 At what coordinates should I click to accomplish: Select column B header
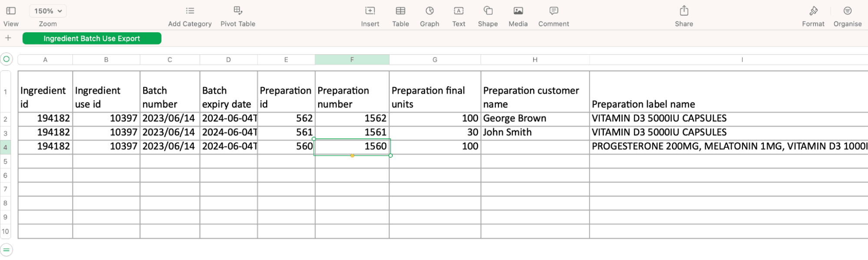[x=106, y=60]
